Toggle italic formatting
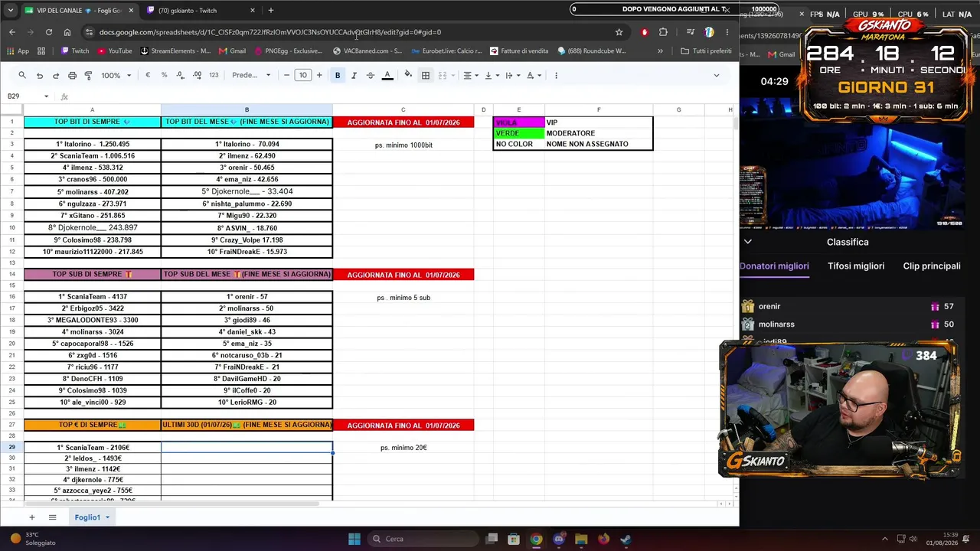 354,75
